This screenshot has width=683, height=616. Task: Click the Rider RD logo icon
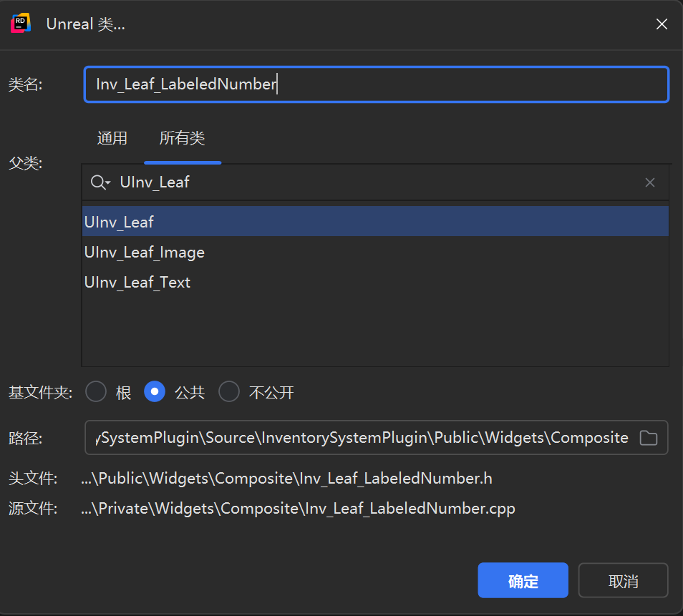21,24
